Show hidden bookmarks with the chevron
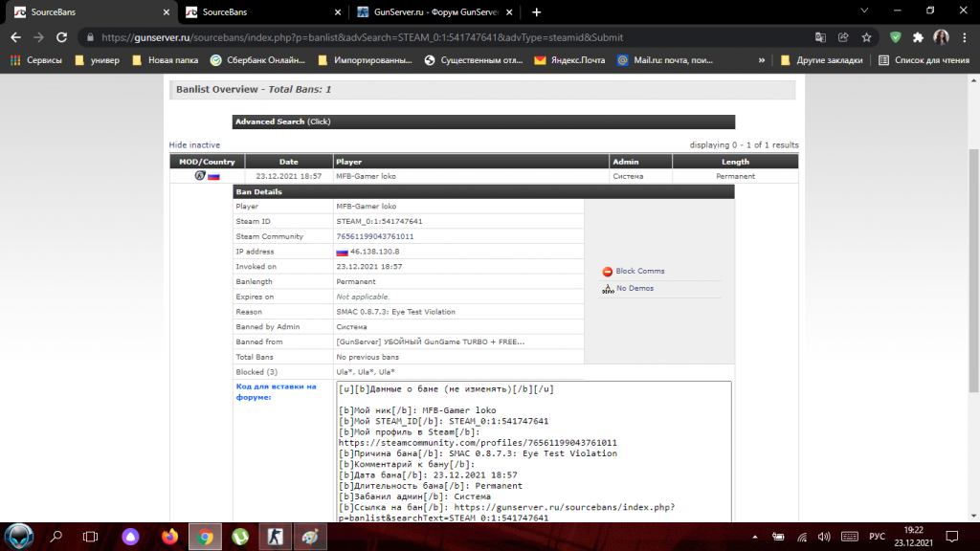The image size is (980, 551). coord(761,59)
